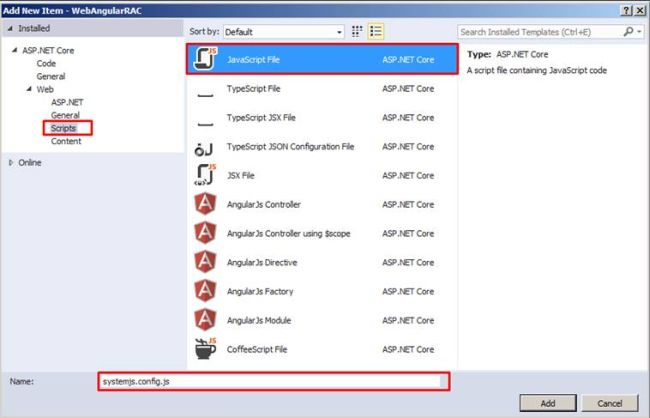Image resolution: width=650 pixels, height=418 pixels.
Task: Select the AngularJs Factory name
Action: coord(260,292)
